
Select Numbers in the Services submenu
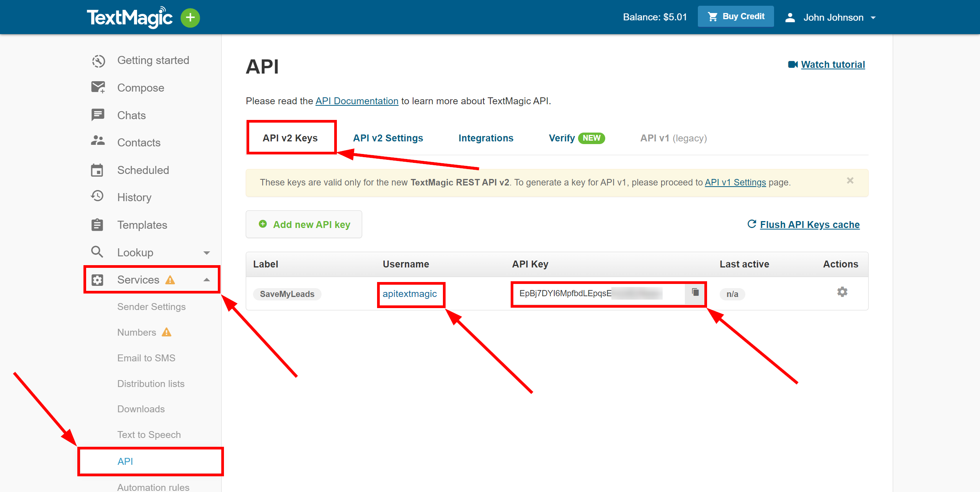pyautogui.click(x=137, y=332)
